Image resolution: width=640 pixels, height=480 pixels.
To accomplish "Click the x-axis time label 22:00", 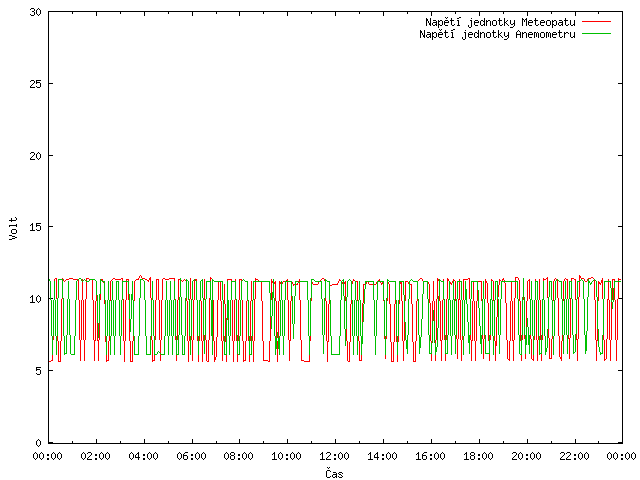I will 575,456.
